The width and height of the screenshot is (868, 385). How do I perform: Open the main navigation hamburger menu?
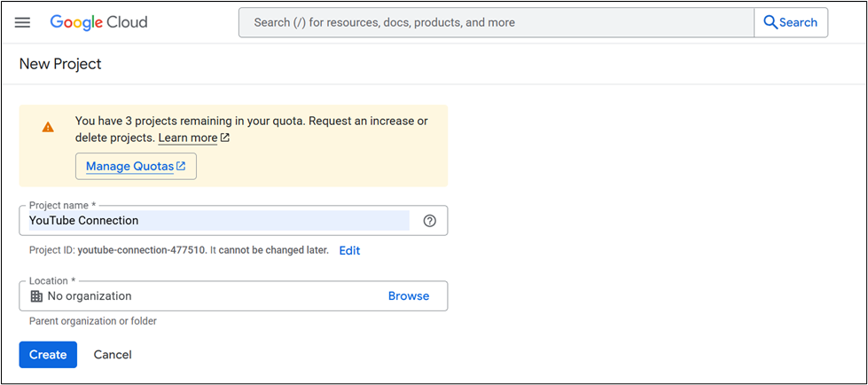click(x=22, y=22)
